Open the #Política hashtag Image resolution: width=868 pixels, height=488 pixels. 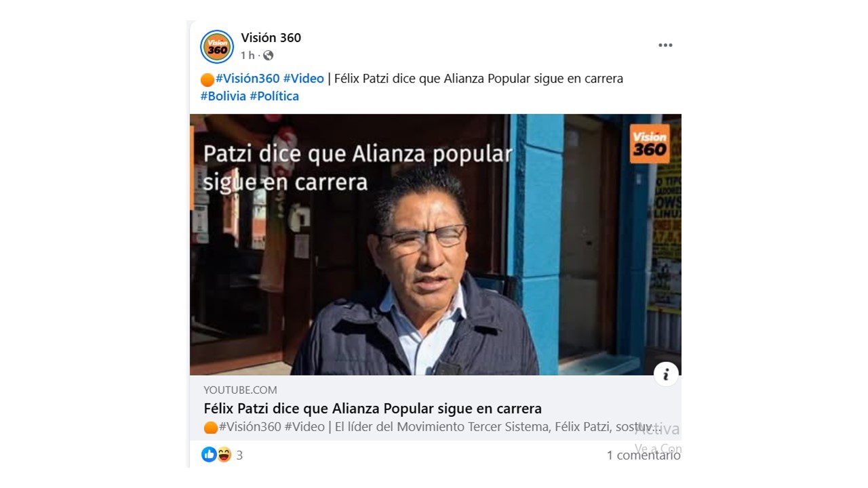pos(275,96)
